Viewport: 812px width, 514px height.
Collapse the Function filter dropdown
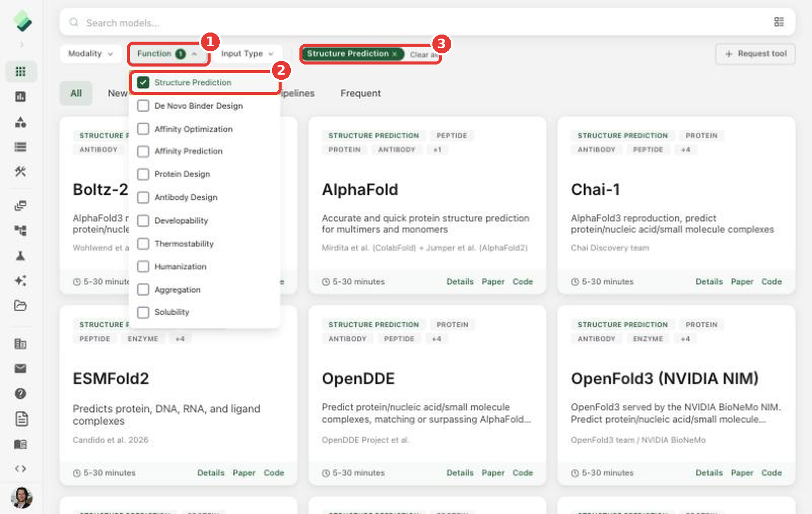pyautogui.click(x=167, y=54)
